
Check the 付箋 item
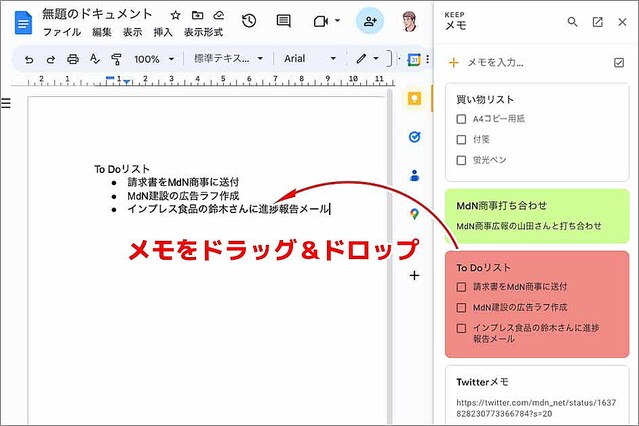(461, 140)
